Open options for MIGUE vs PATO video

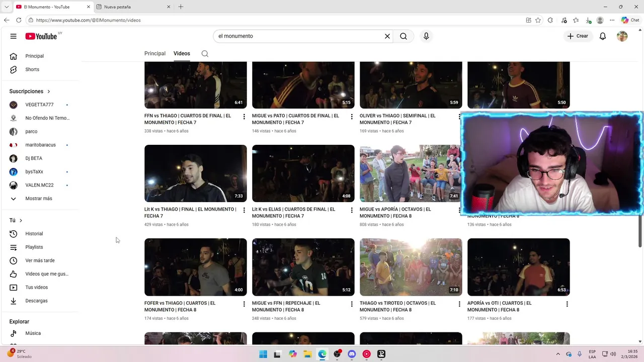coord(352,117)
